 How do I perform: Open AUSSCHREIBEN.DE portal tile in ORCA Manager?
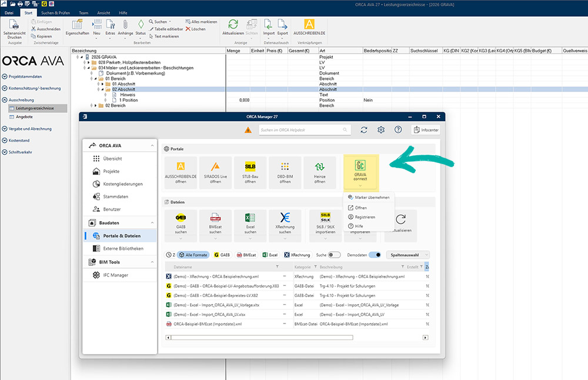pyautogui.click(x=181, y=172)
